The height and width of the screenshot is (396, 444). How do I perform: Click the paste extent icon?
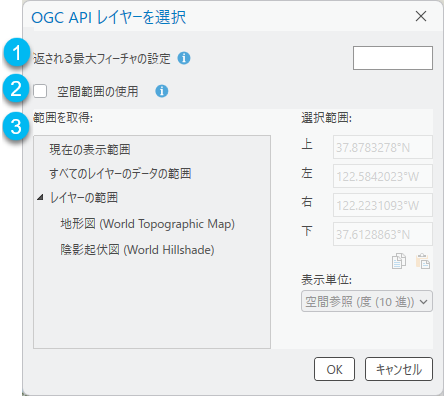click(423, 261)
